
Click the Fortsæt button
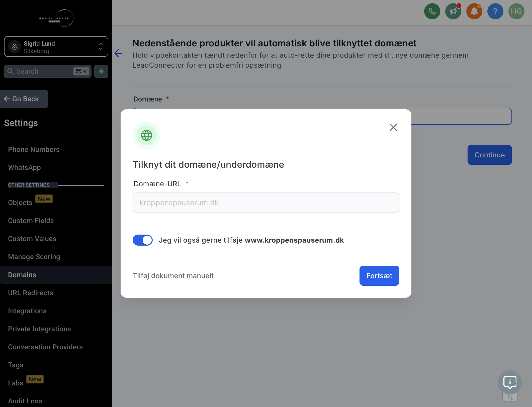click(x=379, y=276)
